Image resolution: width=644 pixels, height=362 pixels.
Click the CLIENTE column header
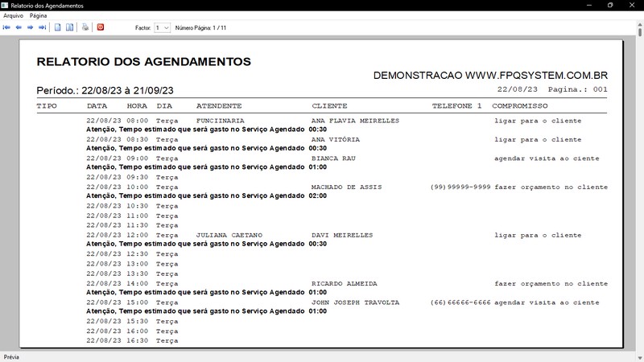click(x=329, y=106)
